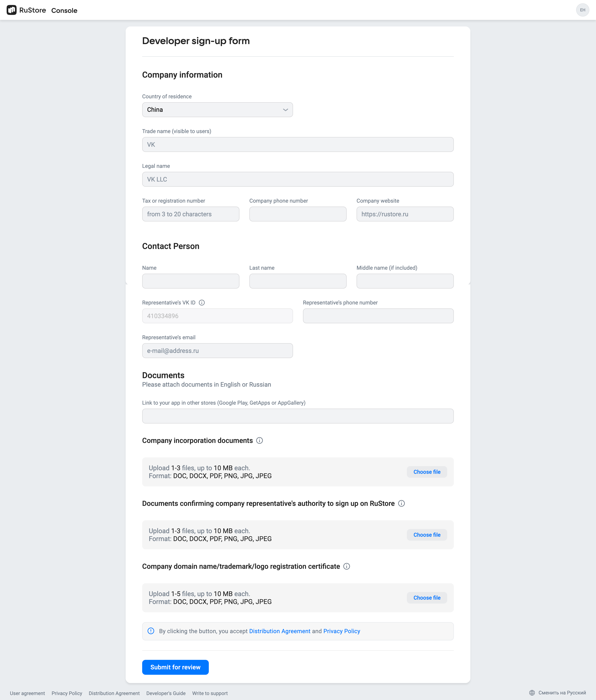Open the Distribution Agreement link in notice
Screen dimensions: 596x700
point(280,631)
